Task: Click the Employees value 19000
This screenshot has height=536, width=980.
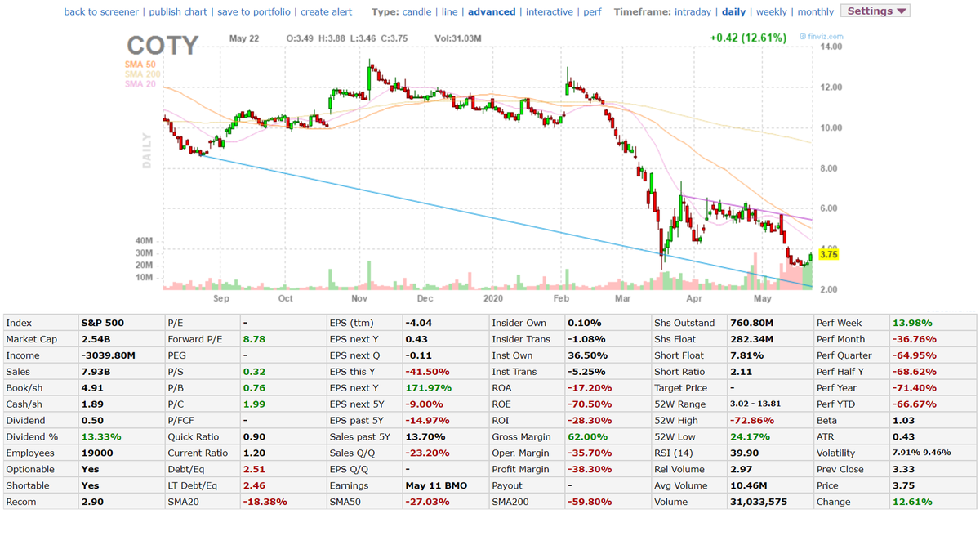Action: click(x=96, y=453)
